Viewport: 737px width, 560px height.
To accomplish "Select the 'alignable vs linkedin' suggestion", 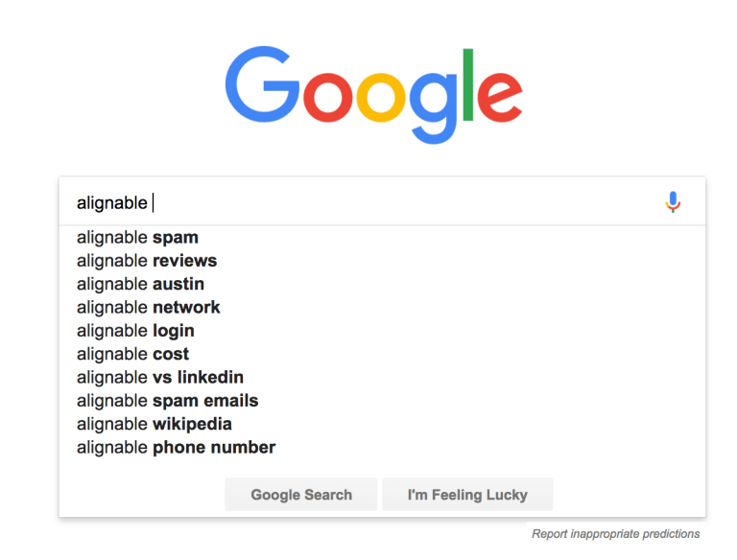I will 160,377.
